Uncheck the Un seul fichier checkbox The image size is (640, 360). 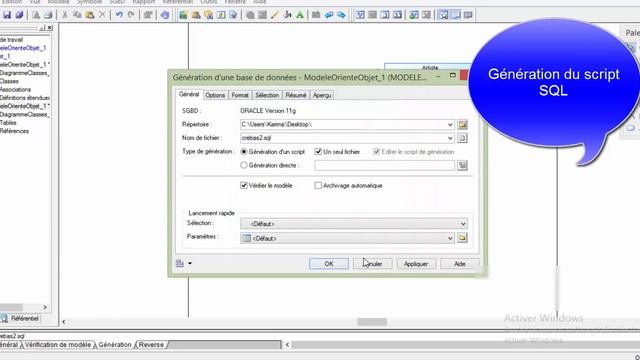(318, 151)
